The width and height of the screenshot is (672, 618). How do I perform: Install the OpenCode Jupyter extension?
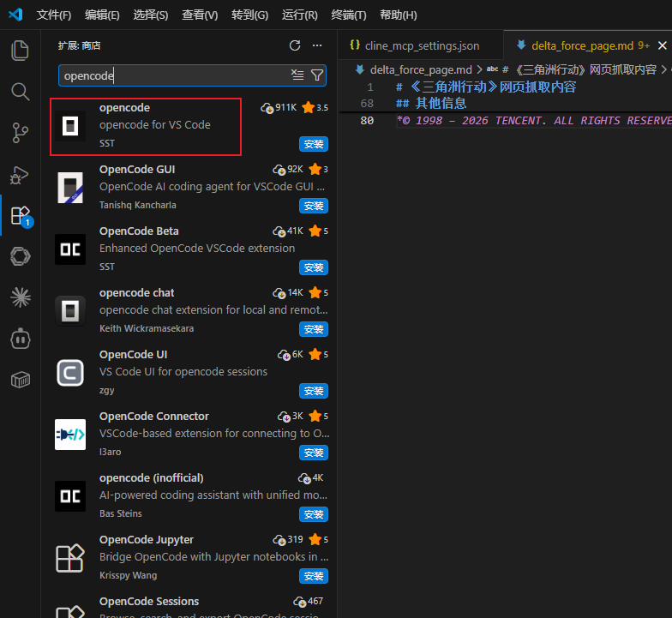pyautogui.click(x=314, y=576)
